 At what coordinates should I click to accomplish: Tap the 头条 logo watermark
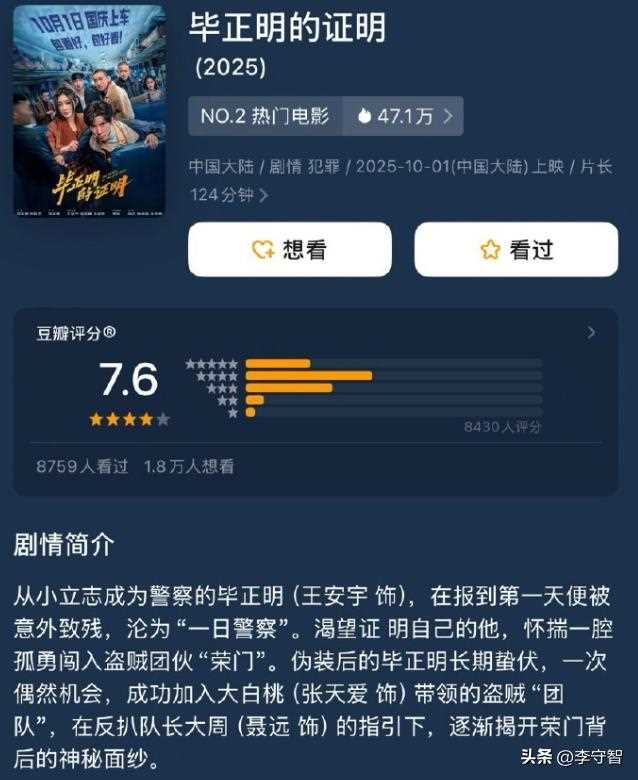pos(537,757)
